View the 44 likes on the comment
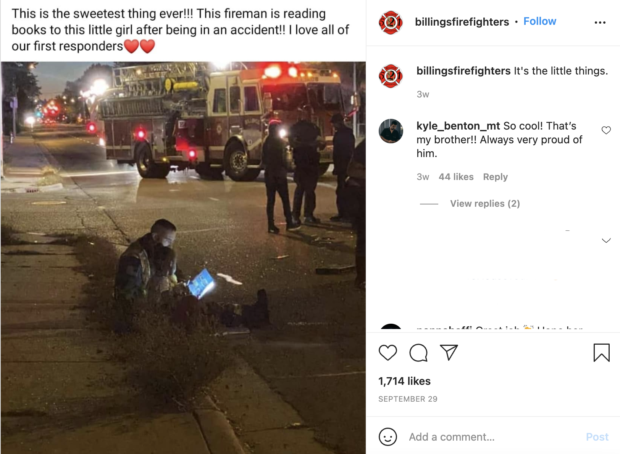 click(456, 177)
